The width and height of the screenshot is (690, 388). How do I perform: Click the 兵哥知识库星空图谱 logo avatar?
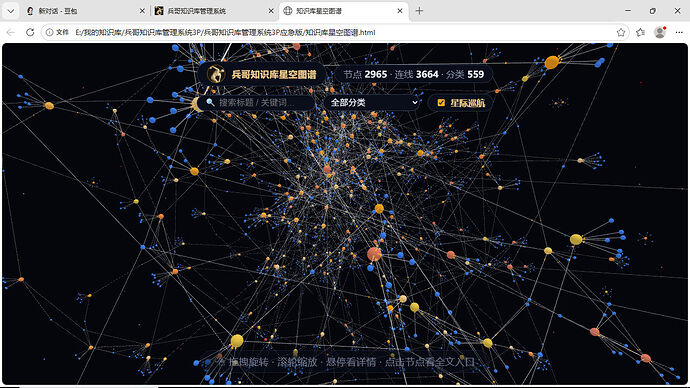(x=216, y=74)
